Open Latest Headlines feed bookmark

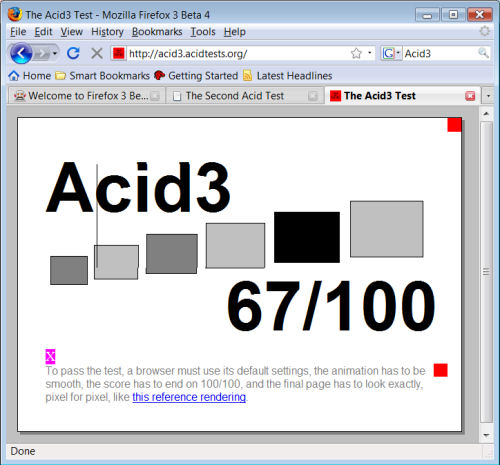(288, 76)
